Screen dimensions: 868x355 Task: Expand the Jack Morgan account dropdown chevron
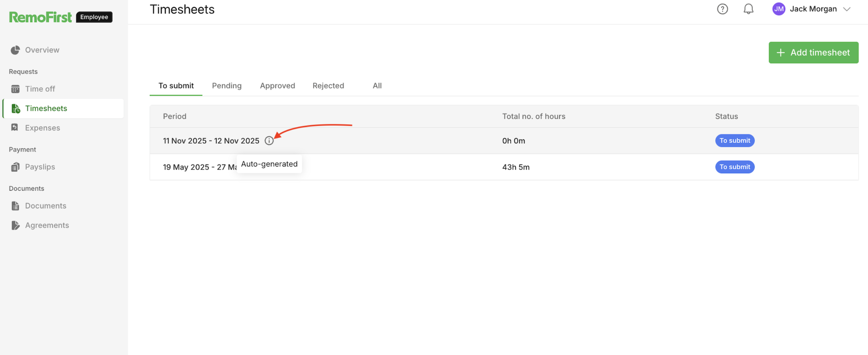click(x=846, y=9)
